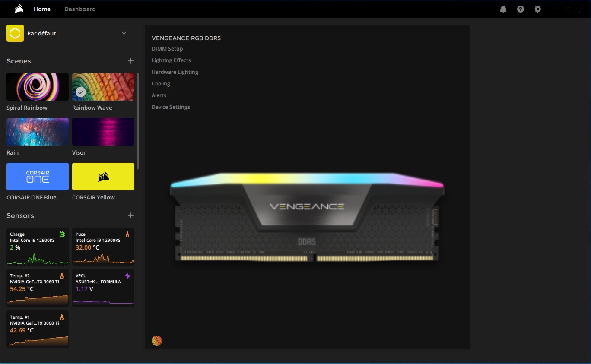Open Hardware Lighting menu item

tap(175, 72)
